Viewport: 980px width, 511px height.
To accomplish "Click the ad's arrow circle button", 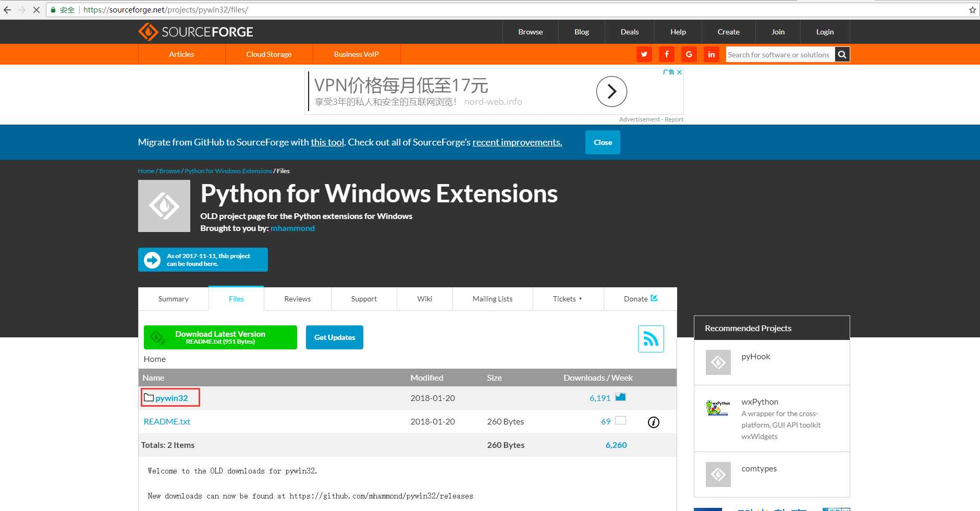I will (611, 91).
